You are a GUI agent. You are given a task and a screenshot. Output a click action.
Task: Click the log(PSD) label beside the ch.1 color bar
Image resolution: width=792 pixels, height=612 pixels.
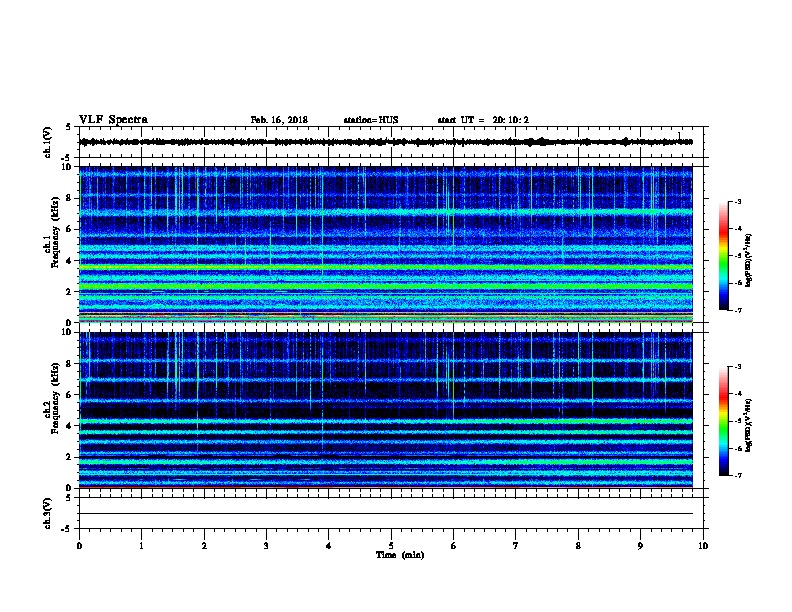pos(748,260)
